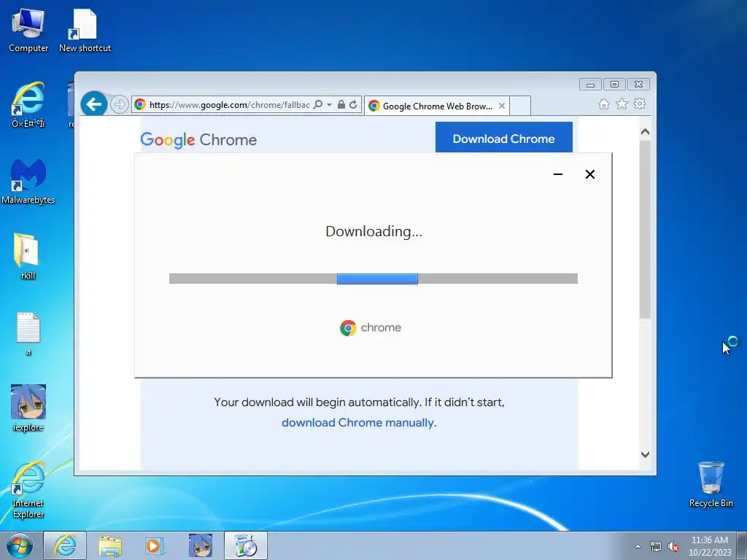Image resolution: width=747 pixels, height=560 pixels.
Task: Click the vertical scrollbar thumb
Action: tap(645, 230)
